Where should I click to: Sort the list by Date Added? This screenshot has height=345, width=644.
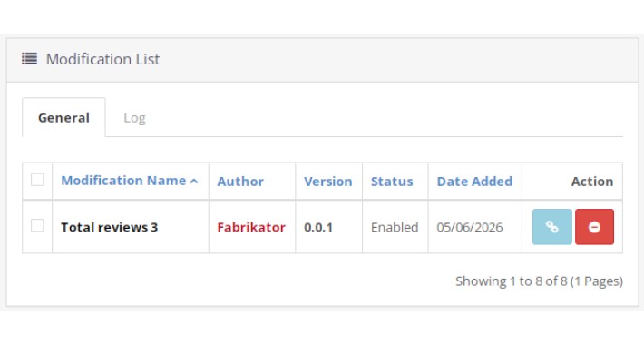[474, 182]
